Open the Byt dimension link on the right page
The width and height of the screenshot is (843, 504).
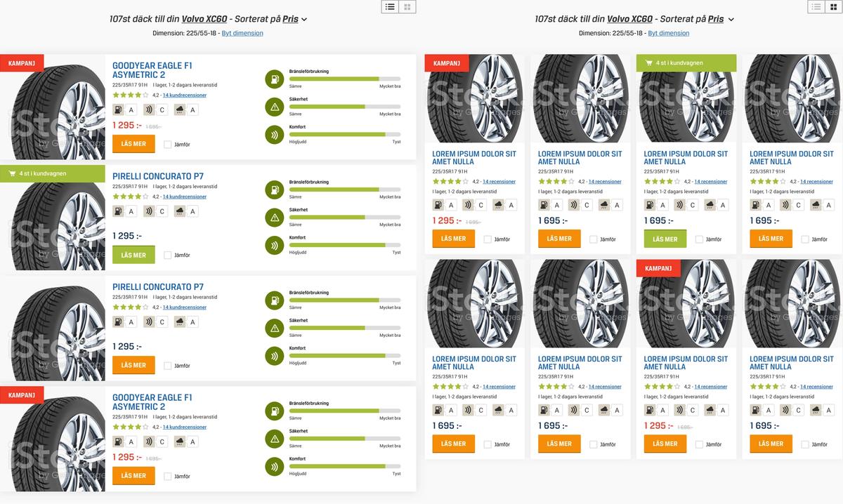click(669, 33)
